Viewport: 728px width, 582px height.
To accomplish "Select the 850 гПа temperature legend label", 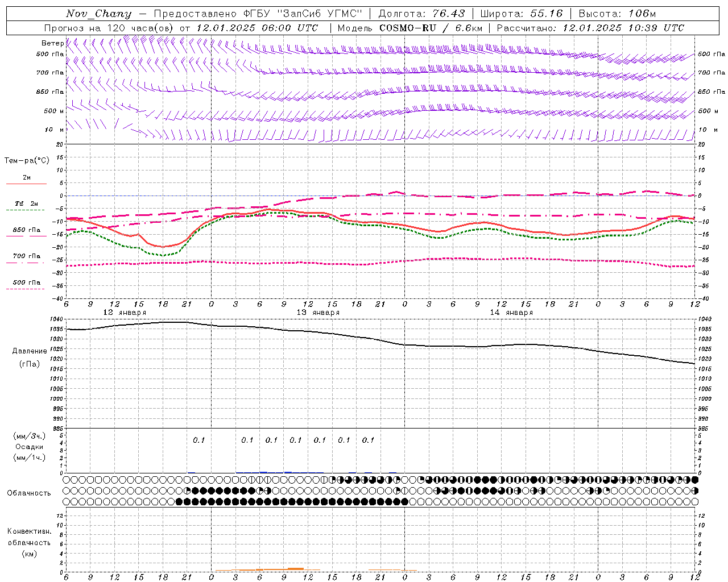I will coord(27,230).
